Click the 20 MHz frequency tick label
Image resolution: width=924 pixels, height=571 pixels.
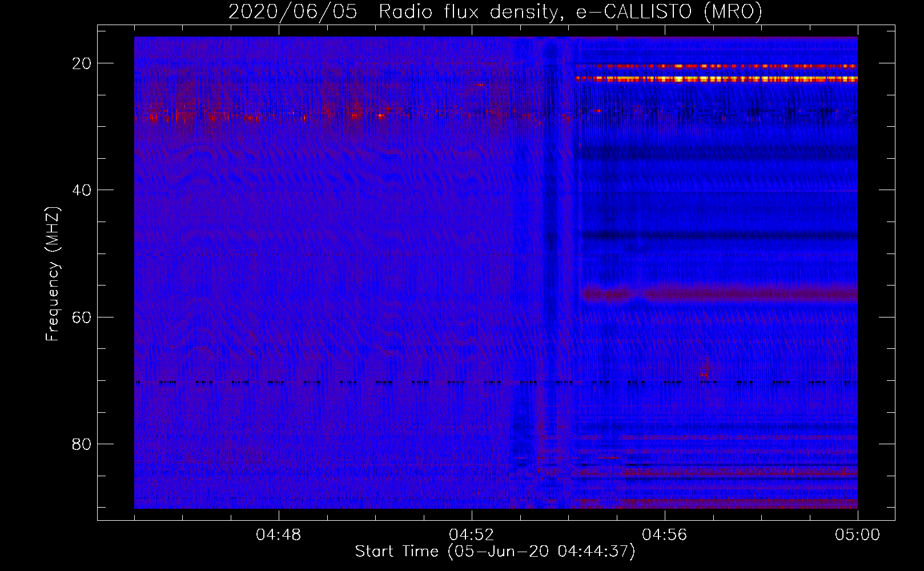pyautogui.click(x=82, y=63)
